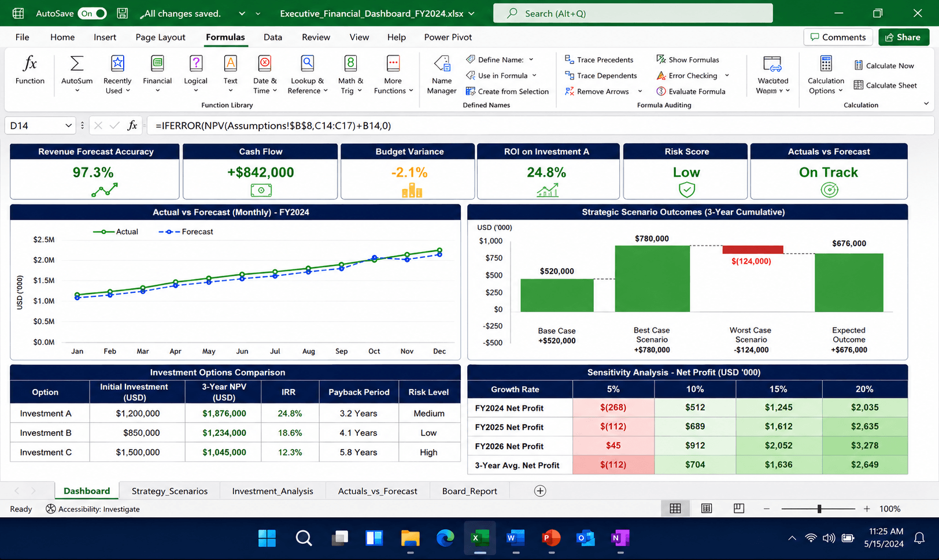Expand Use in Formula dropdown

[x=534, y=76]
